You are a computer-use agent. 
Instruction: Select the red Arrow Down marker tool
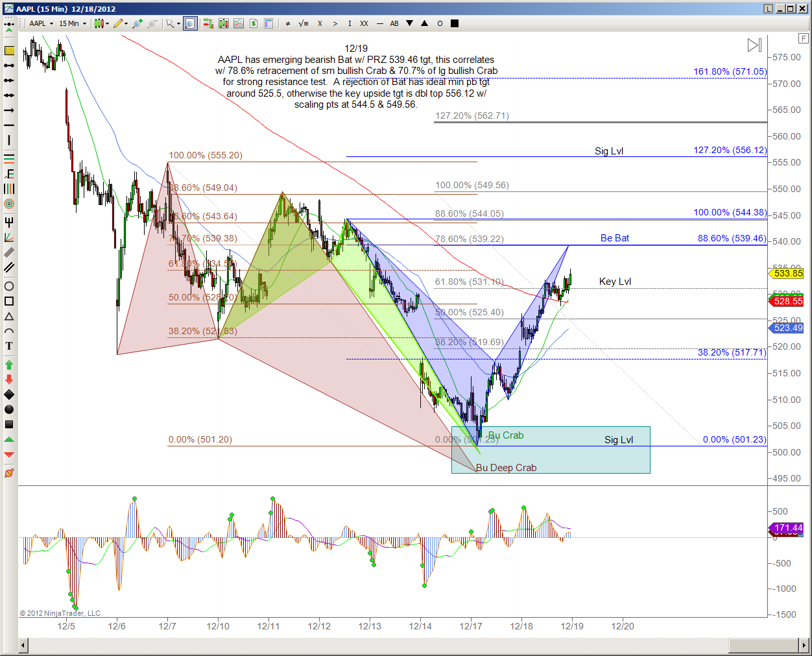click(9, 380)
